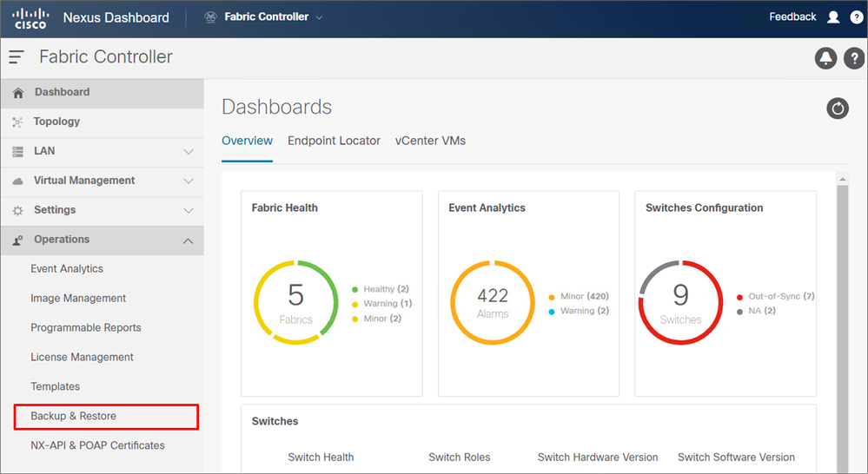
Task: Switch to the vCenter VMs tab
Action: (430, 141)
